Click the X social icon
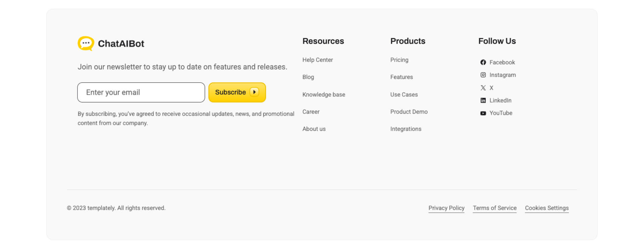The height and width of the screenshot is (249, 644). click(x=483, y=88)
